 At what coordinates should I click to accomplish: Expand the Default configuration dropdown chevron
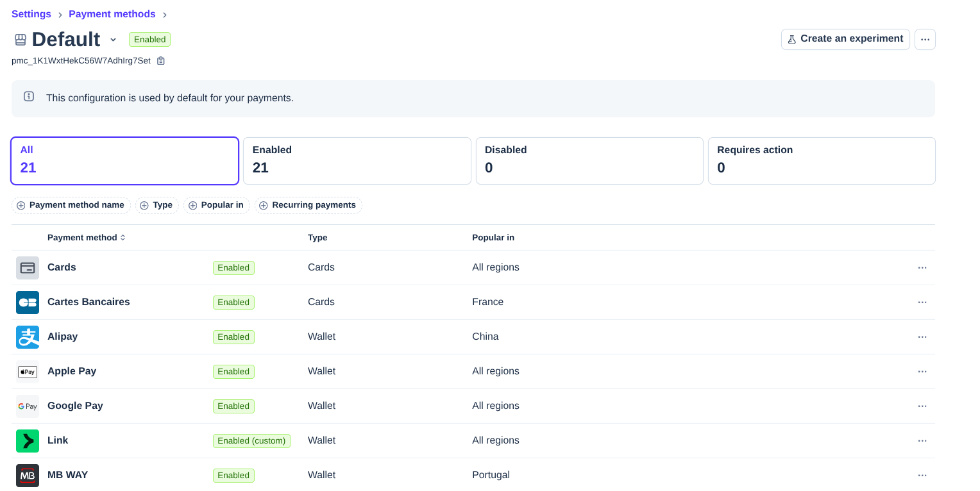(114, 40)
